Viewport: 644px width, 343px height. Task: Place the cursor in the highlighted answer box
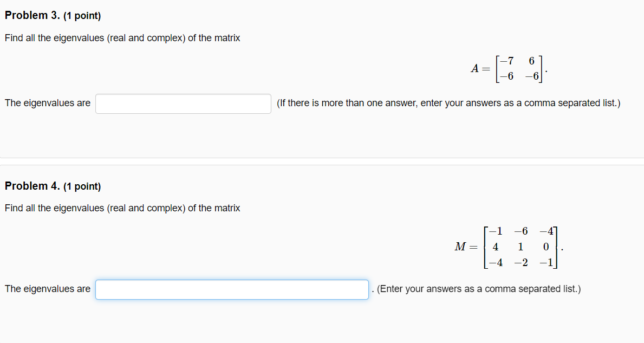click(x=232, y=289)
